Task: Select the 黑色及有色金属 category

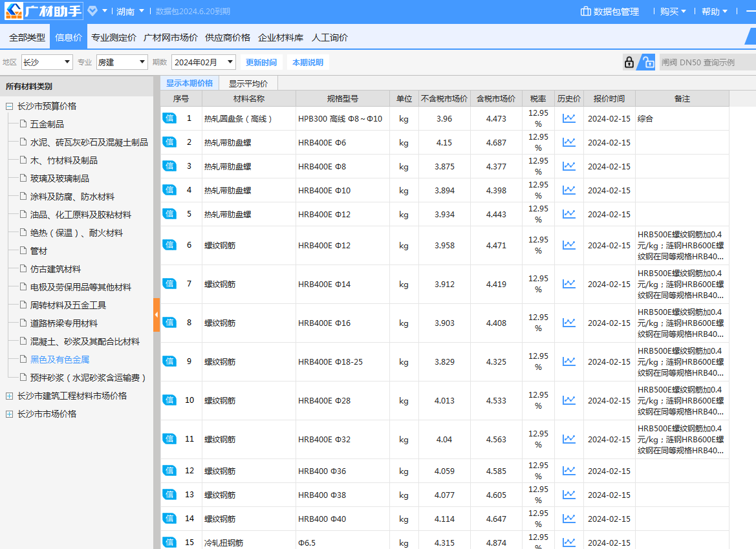Action: coord(59,360)
